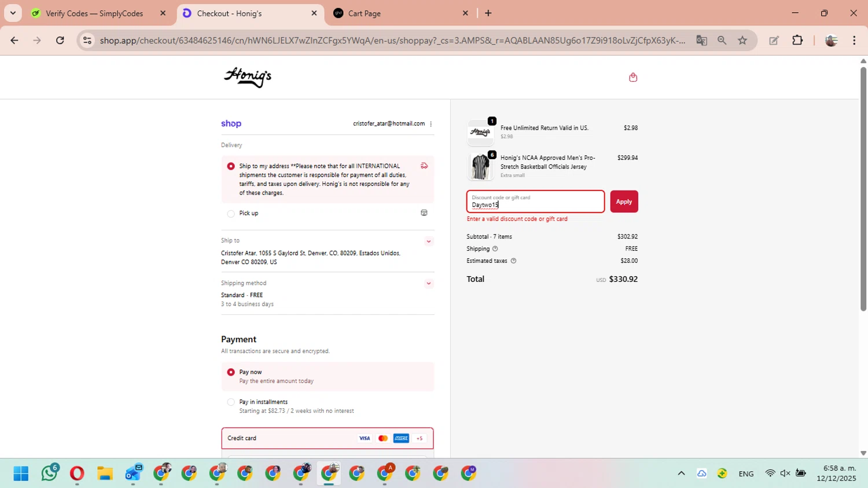
Task: Show the +5 additional card types
Action: [420, 438]
